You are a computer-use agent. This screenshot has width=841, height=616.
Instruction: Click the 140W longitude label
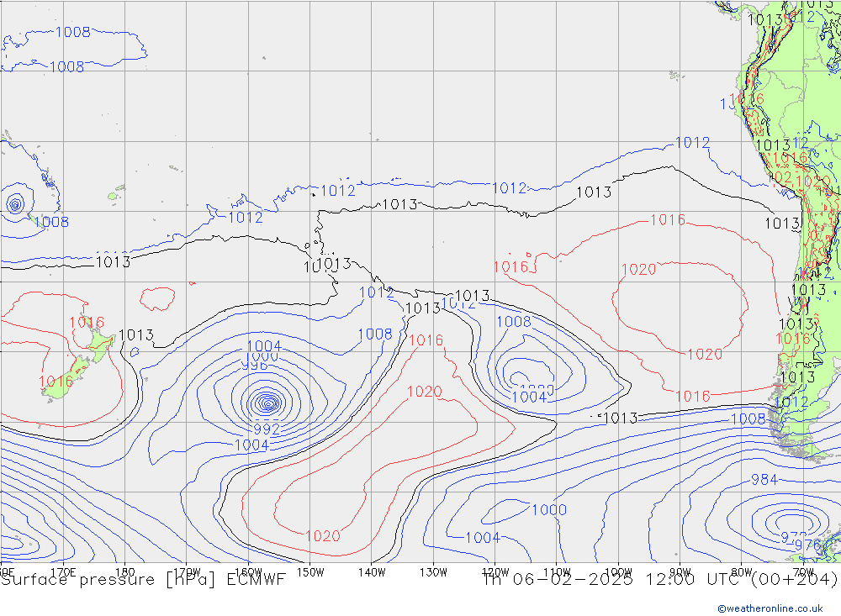(x=372, y=572)
